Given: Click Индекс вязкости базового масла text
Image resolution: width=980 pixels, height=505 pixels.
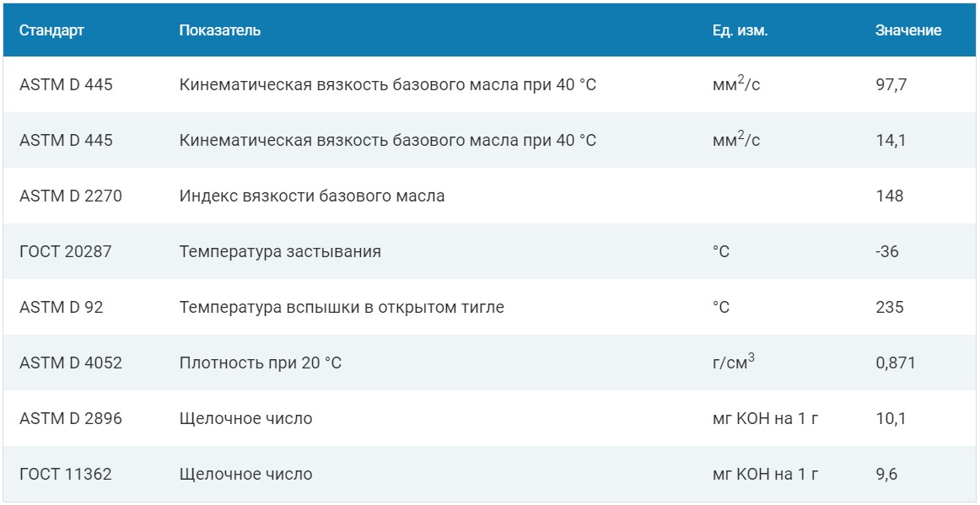Looking at the screenshot, I should (312, 196).
